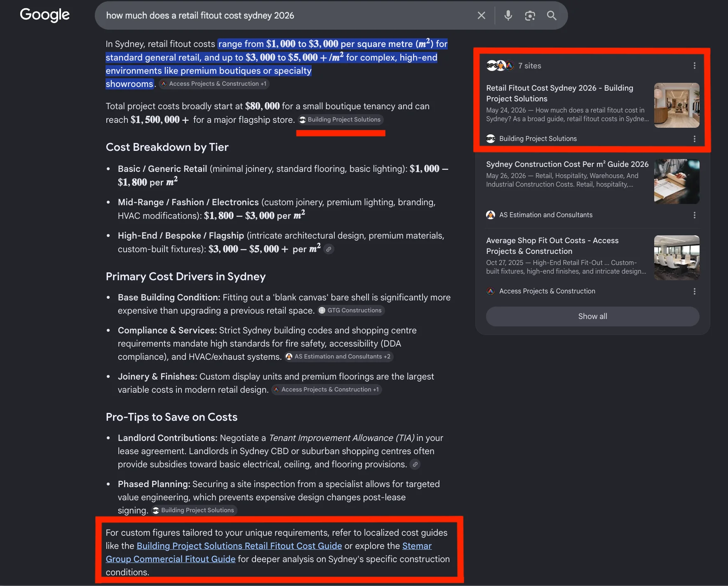Submit search with the magnifier icon
Viewport: 728px width, 586px height.
point(552,16)
